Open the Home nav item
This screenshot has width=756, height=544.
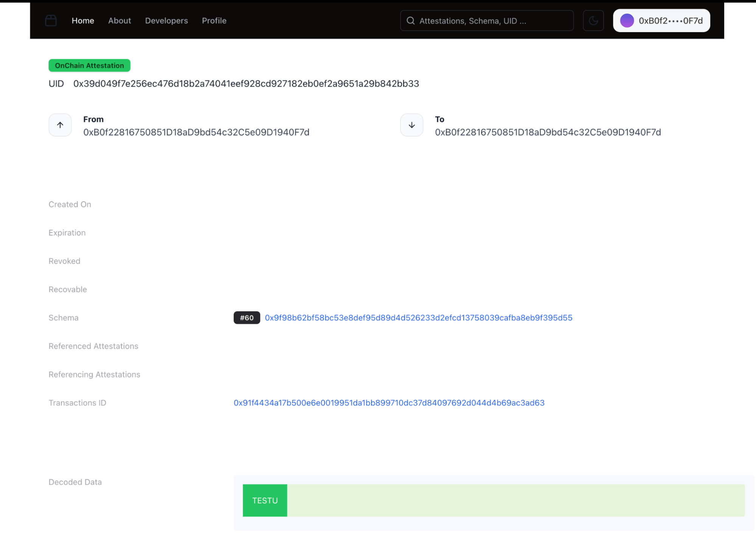[x=83, y=21]
